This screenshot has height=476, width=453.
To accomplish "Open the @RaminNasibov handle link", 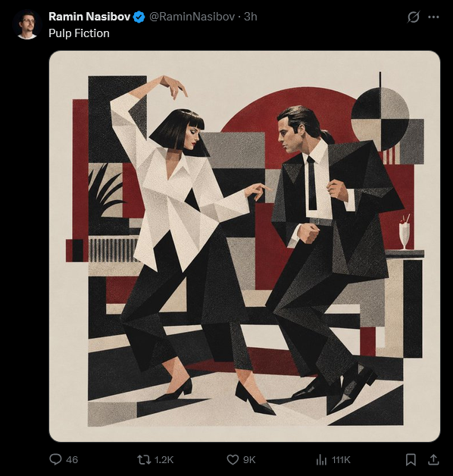I will (192, 17).
